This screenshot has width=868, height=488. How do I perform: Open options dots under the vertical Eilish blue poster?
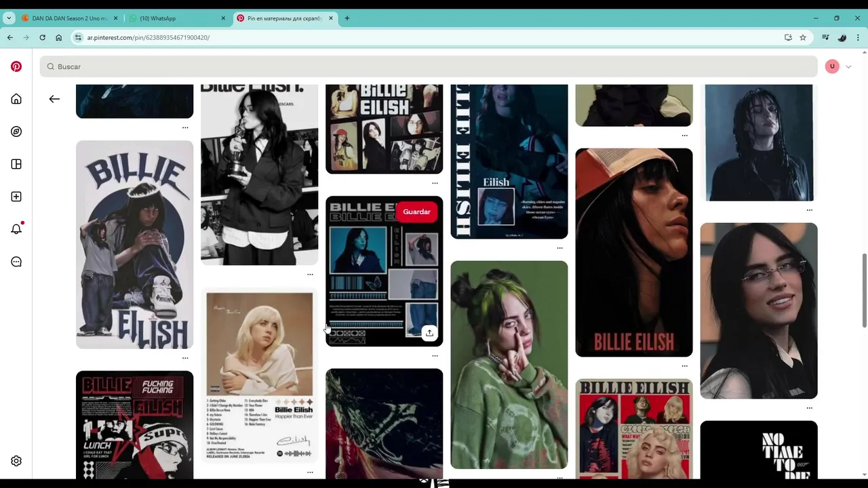click(x=559, y=248)
